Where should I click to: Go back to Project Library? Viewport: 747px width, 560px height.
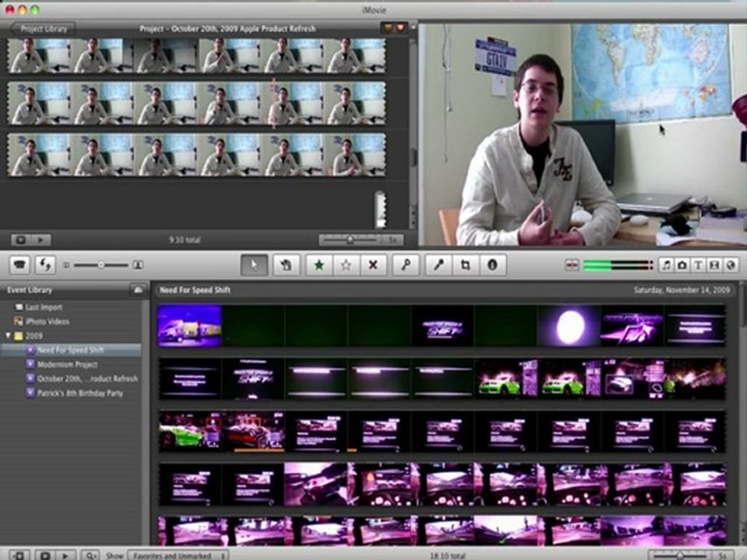[x=43, y=29]
